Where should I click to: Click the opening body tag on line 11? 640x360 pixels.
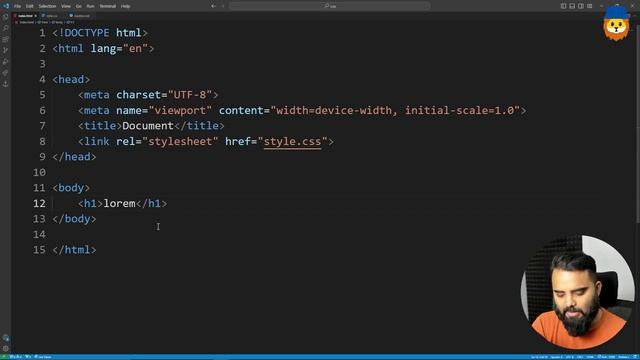[71, 188]
